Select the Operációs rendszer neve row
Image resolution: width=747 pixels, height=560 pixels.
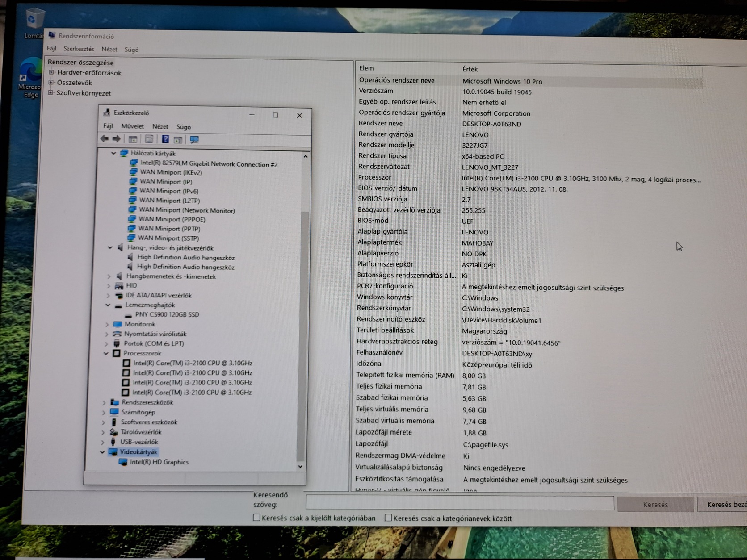(x=529, y=81)
